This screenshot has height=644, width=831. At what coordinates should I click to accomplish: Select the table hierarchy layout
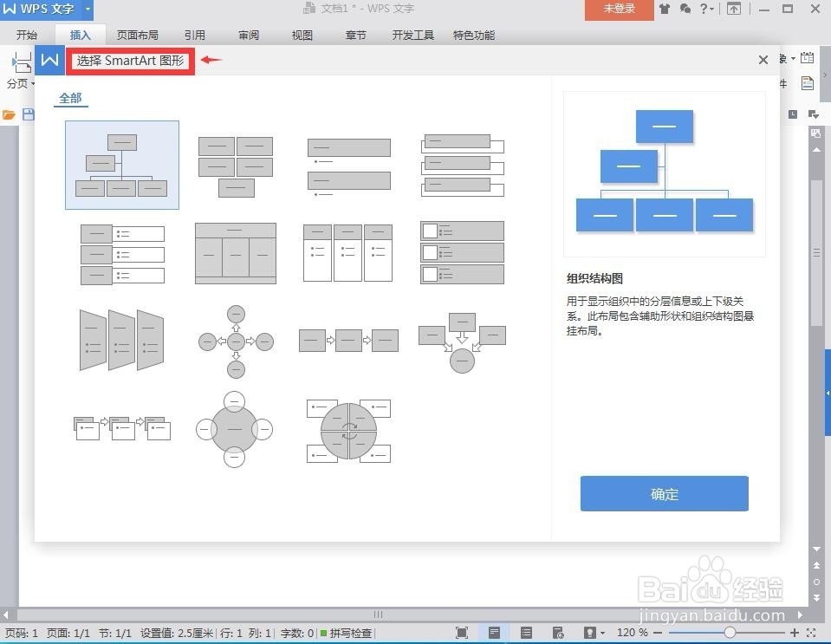(x=236, y=253)
